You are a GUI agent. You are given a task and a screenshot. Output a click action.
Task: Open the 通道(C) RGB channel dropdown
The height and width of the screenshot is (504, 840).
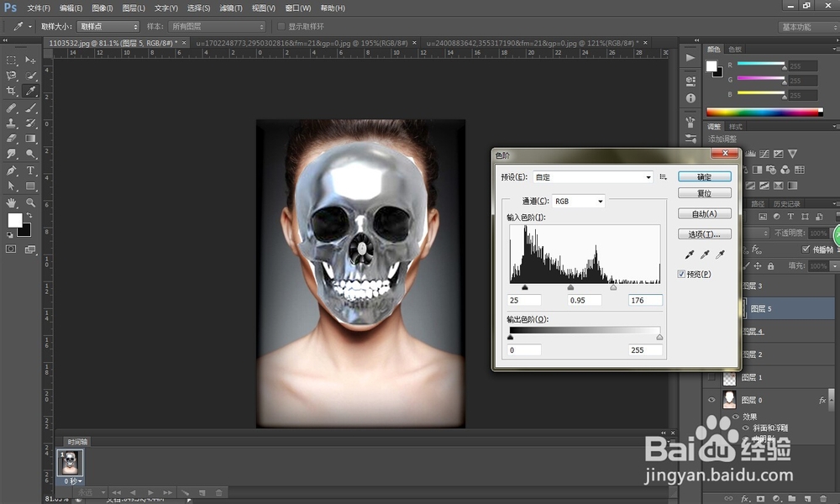[x=579, y=201]
